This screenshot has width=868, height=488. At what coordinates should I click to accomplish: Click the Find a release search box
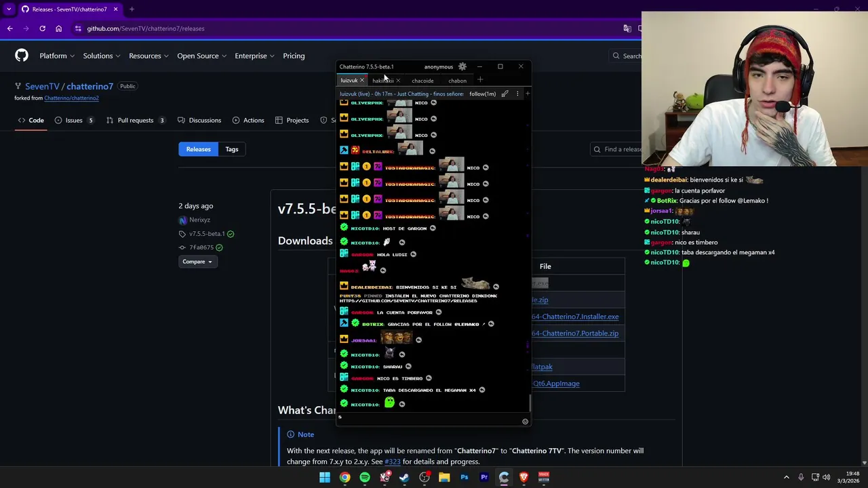tap(616, 149)
